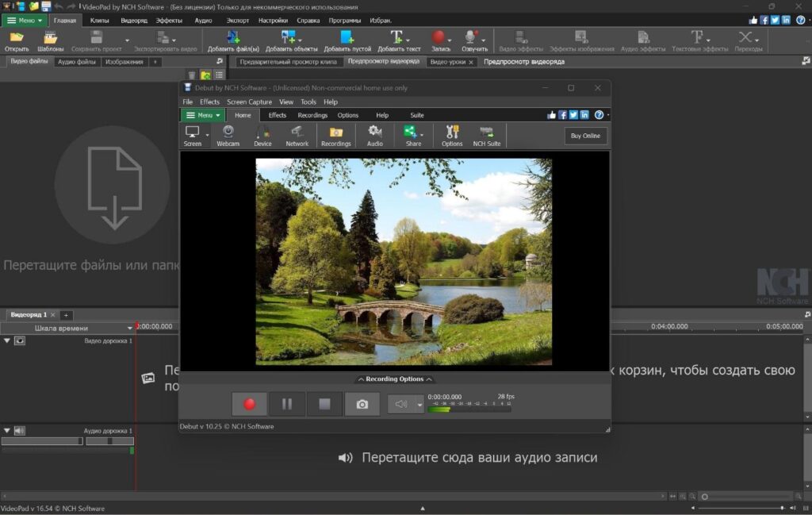Pause the recording in Debut

click(x=286, y=404)
